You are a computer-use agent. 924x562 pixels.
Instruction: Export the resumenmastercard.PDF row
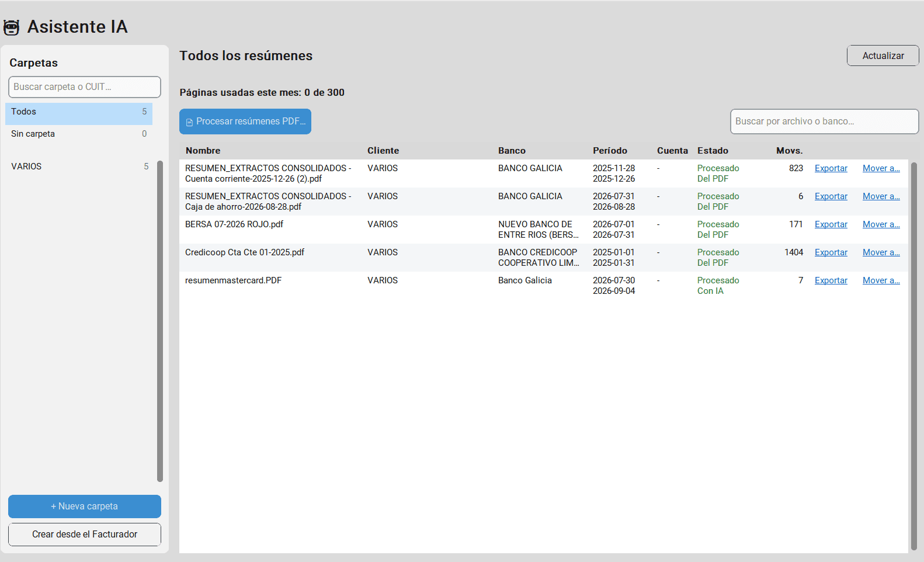[831, 280]
